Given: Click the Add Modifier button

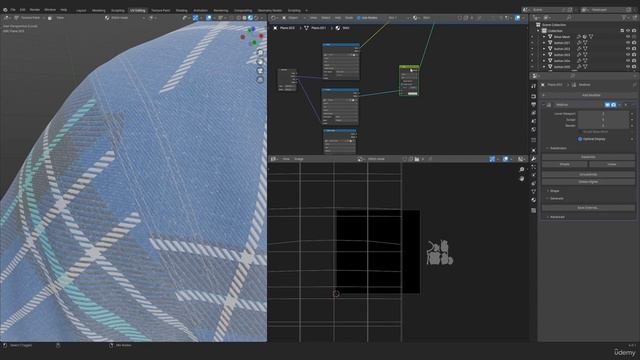Looking at the screenshot, I should 590,95.
